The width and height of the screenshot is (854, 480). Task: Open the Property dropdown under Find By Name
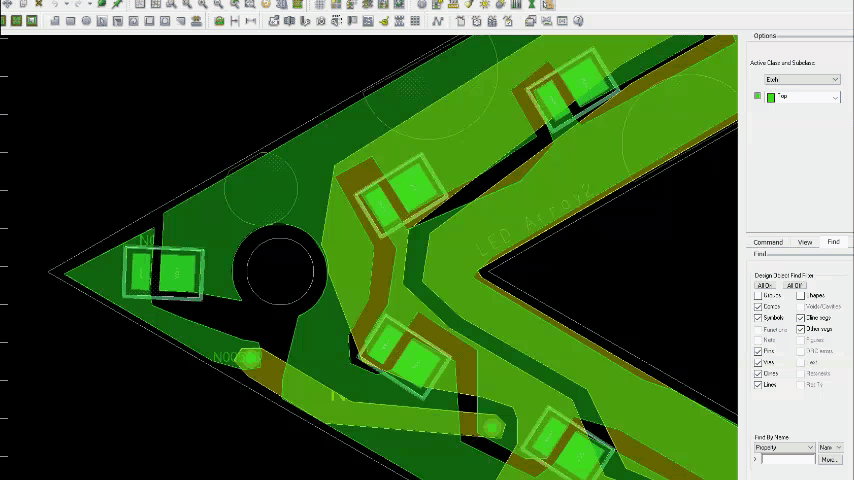point(784,447)
